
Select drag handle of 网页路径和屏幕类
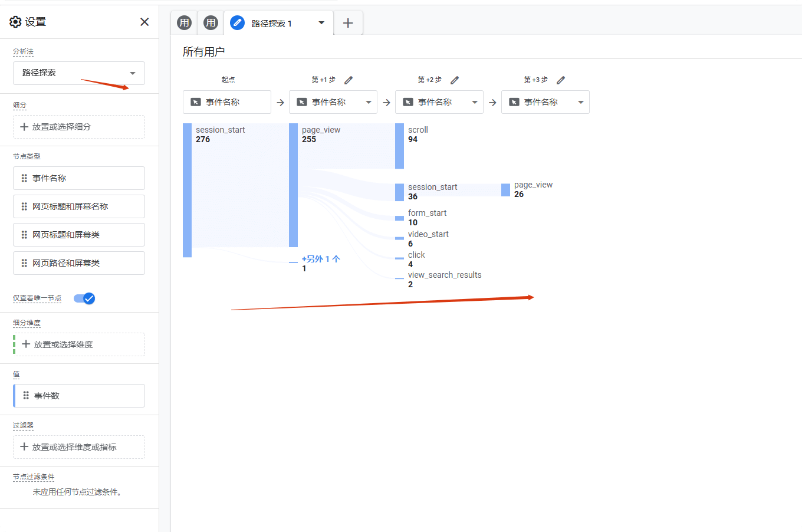(x=24, y=263)
